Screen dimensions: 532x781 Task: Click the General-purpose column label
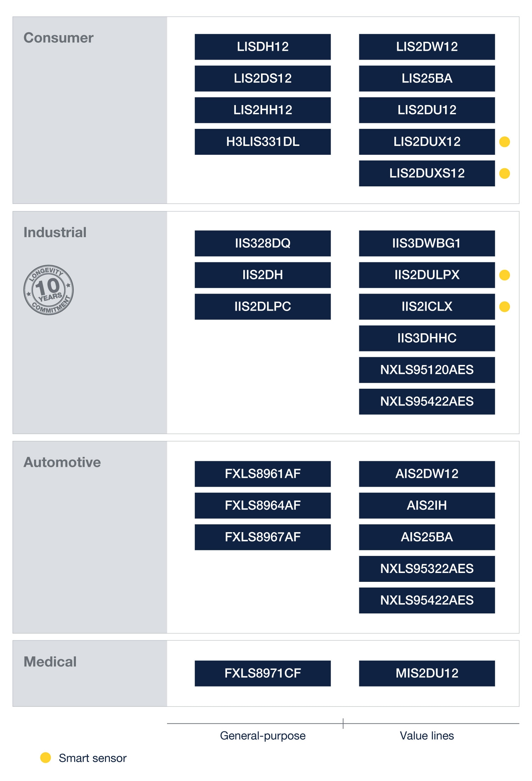262,736
